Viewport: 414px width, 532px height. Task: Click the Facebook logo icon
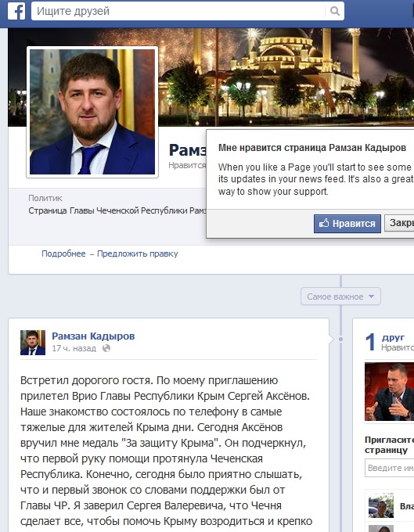click(x=16, y=11)
